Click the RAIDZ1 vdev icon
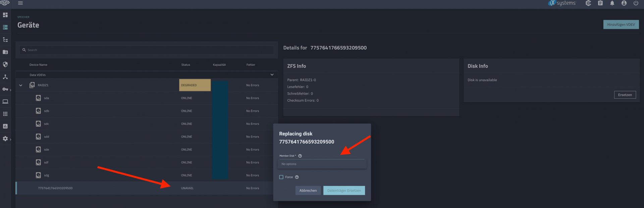The image size is (644, 208). (32, 85)
